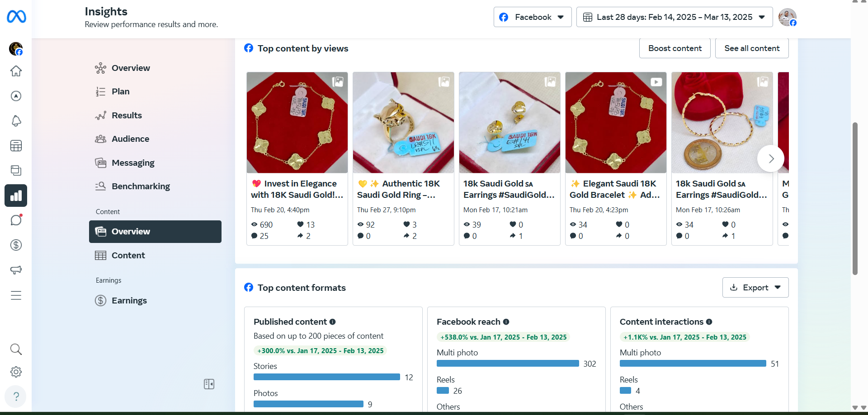This screenshot has width=868, height=415.
Task: Collapse the sidebar using panel toggle icon
Action: click(209, 384)
